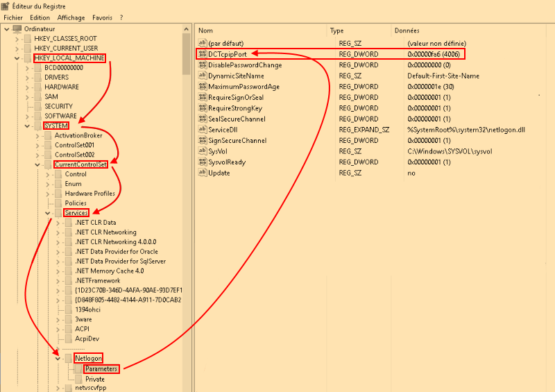Open the ? help menu

[121, 18]
